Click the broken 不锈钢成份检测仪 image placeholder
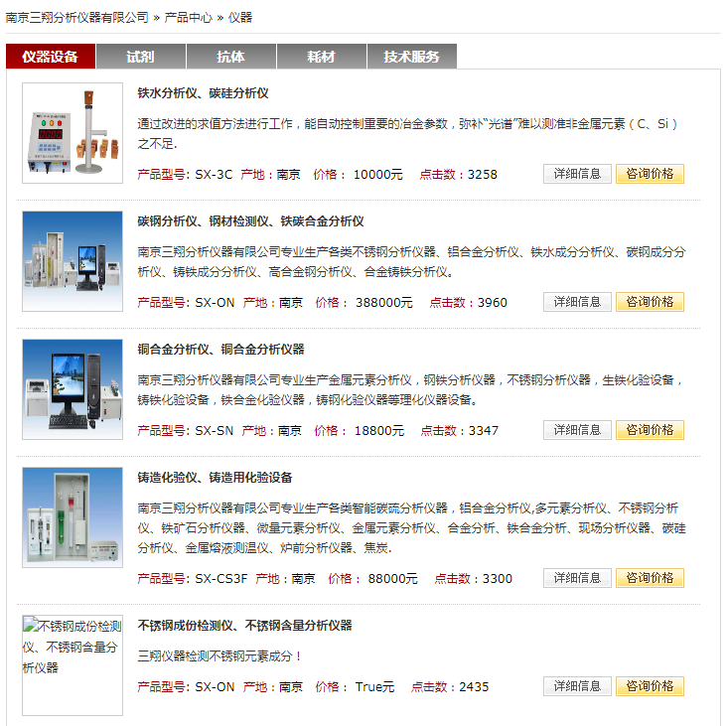Screen dimensions: 728x726 pyautogui.click(x=73, y=665)
